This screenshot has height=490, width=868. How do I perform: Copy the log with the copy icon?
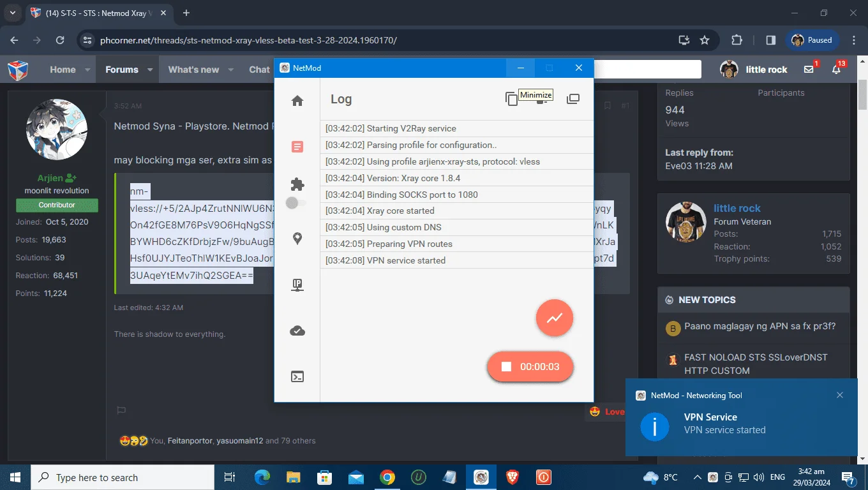pyautogui.click(x=511, y=99)
